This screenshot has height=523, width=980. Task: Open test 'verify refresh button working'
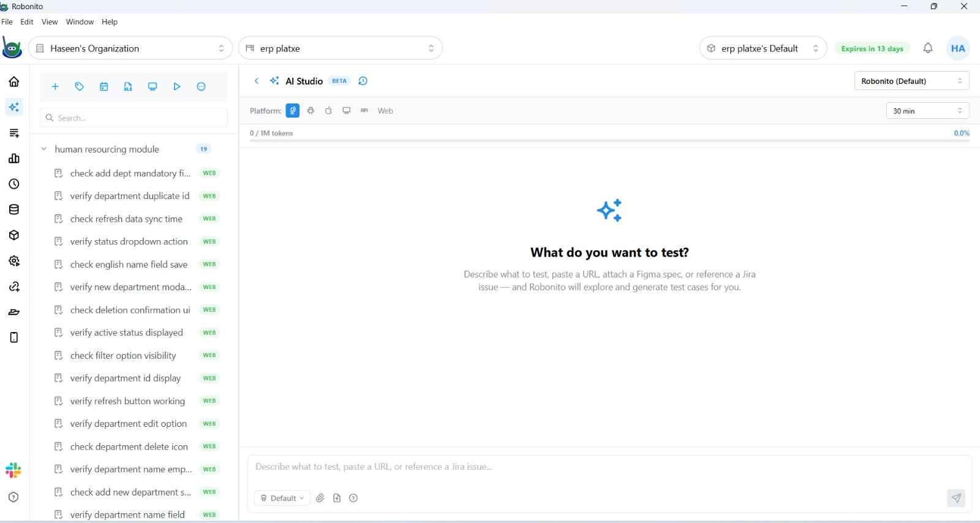(x=127, y=401)
